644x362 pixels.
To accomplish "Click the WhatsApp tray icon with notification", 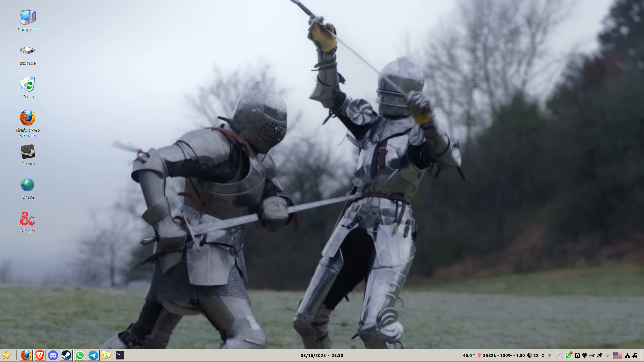I will tap(568, 355).
